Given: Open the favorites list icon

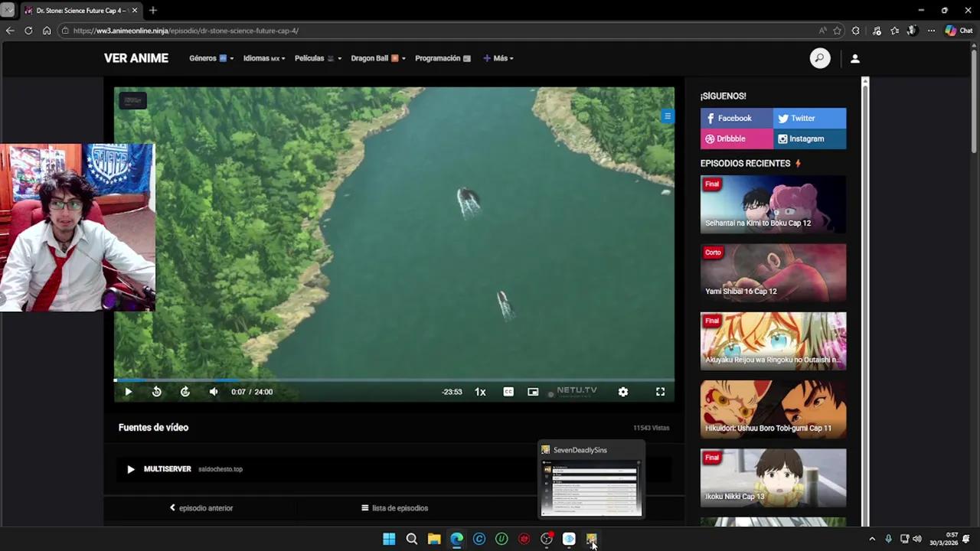Looking at the screenshot, I should pyautogui.click(x=894, y=31).
